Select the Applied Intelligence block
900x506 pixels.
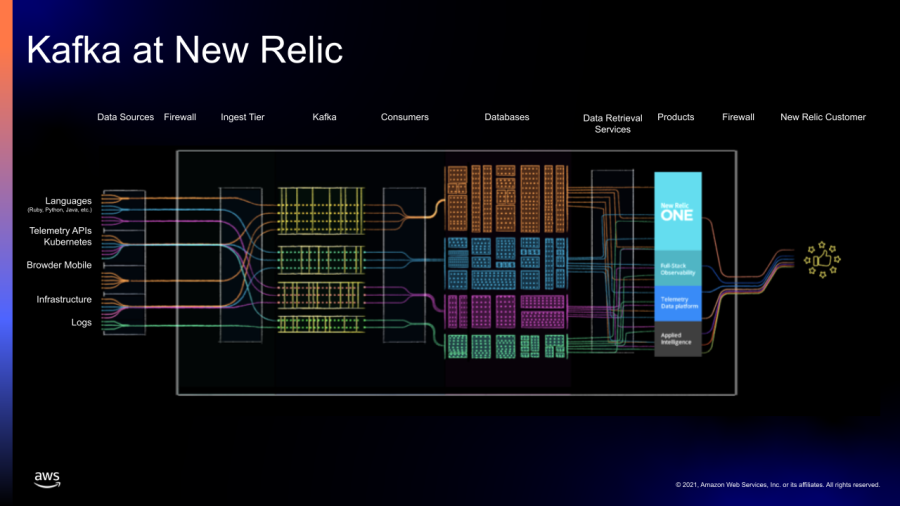click(x=678, y=339)
